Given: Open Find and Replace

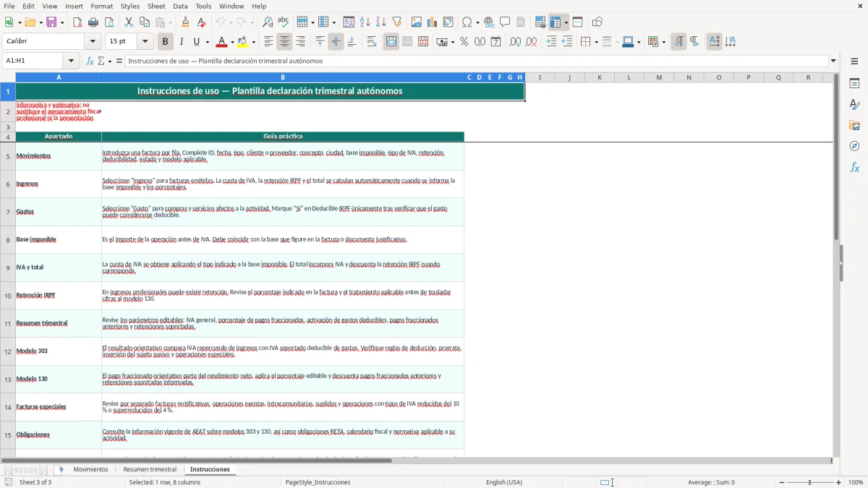Looking at the screenshot, I should pyautogui.click(x=268, y=22).
